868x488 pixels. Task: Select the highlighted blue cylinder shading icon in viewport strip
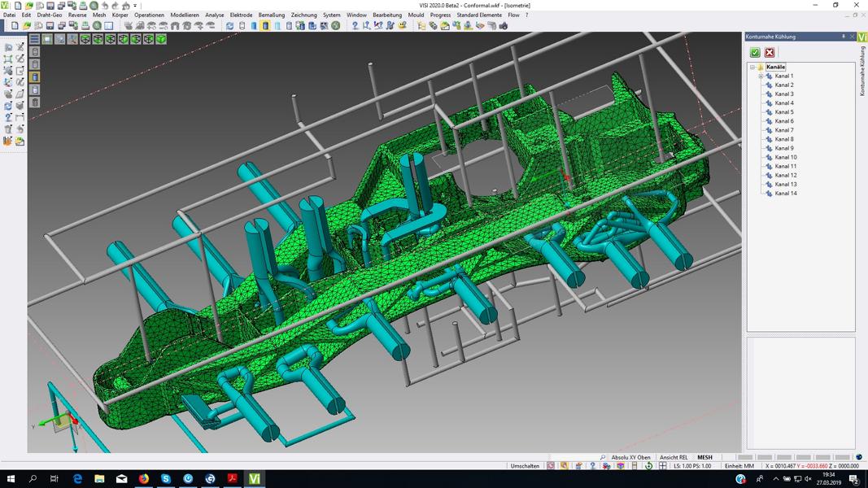[x=34, y=77]
